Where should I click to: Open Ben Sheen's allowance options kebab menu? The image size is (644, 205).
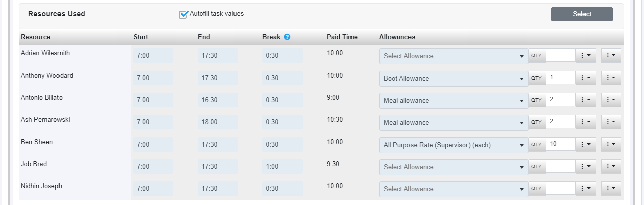[586, 145]
